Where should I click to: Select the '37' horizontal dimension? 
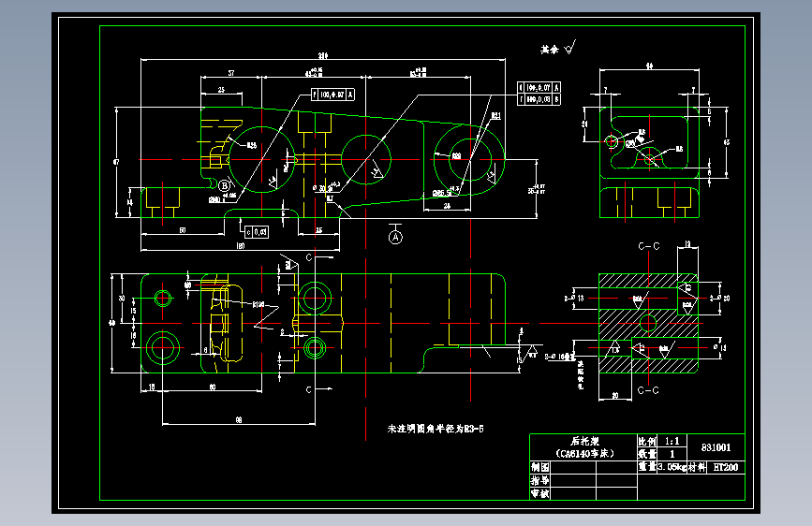tap(231, 73)
